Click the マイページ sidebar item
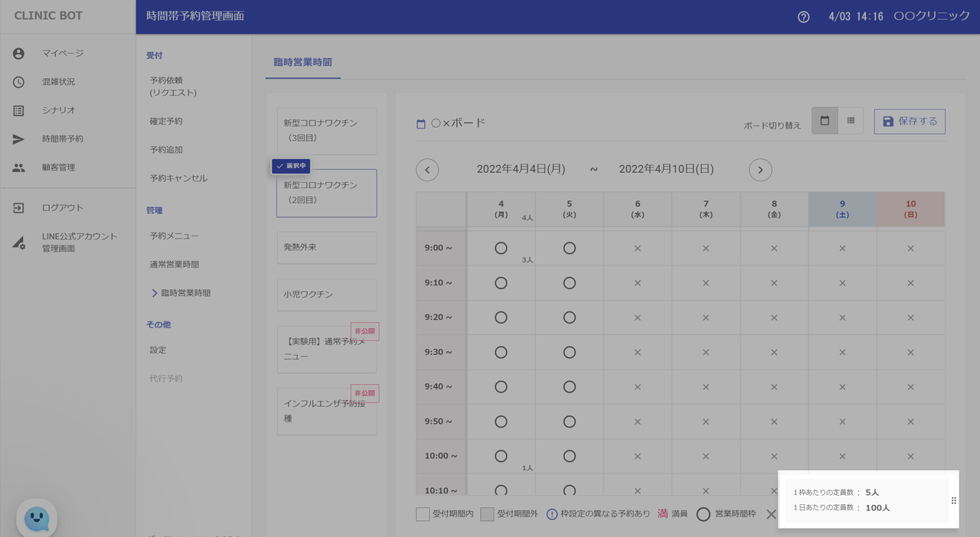 click(x=63, y=54)
